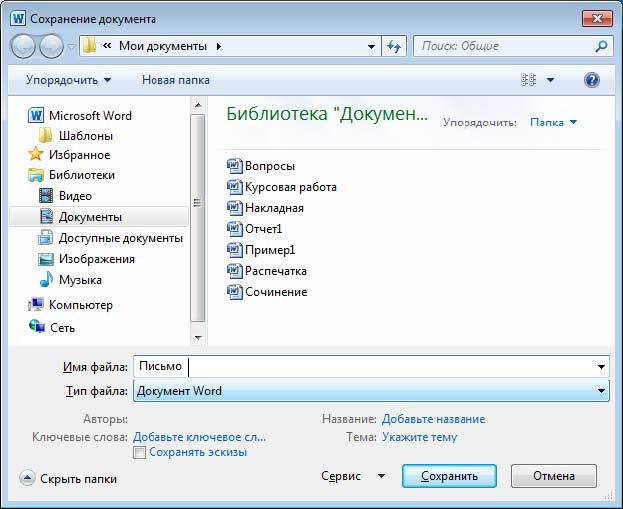Click the Избранное star icon
This screenshot has width=623, height=509.
tap(35, 154)
